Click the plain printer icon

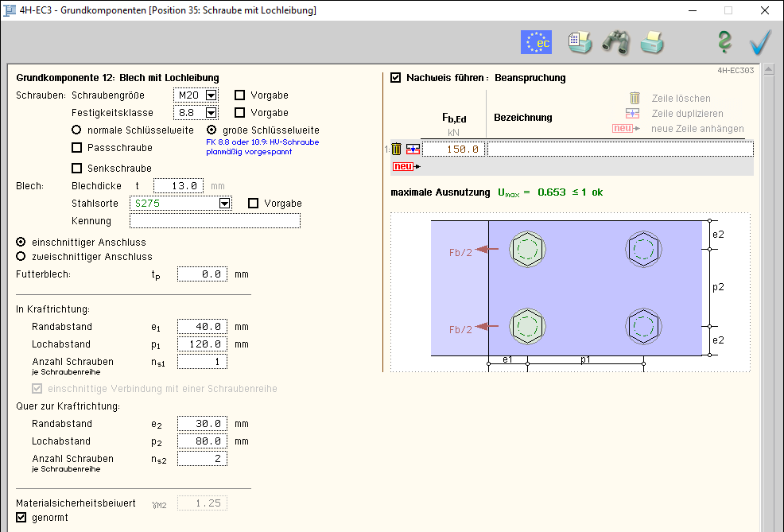point(652,42)
